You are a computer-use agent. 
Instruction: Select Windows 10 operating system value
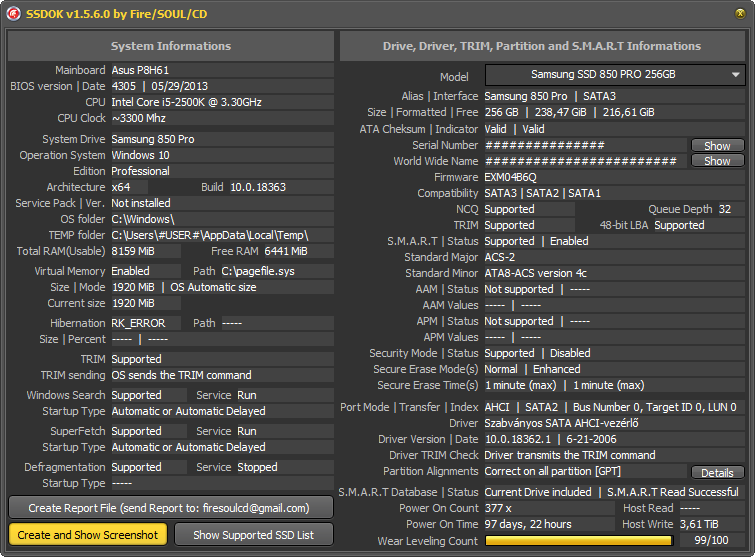[x=140, y=155]
